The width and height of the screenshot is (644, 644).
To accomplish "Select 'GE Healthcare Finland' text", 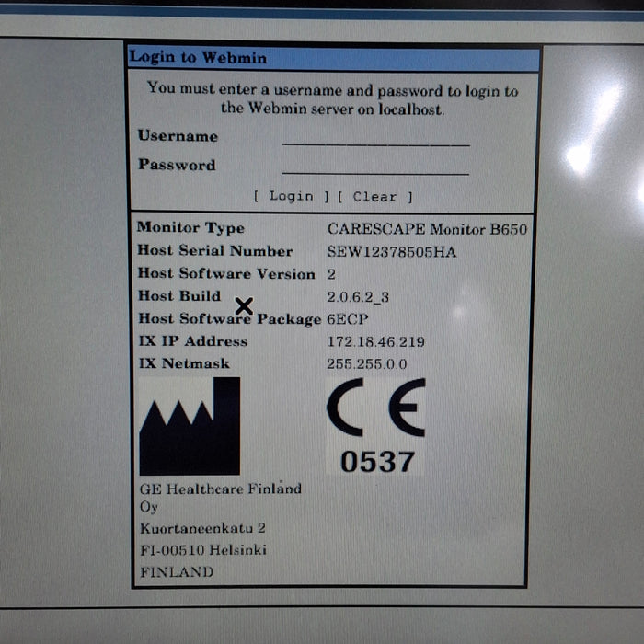I will (221, 489).
